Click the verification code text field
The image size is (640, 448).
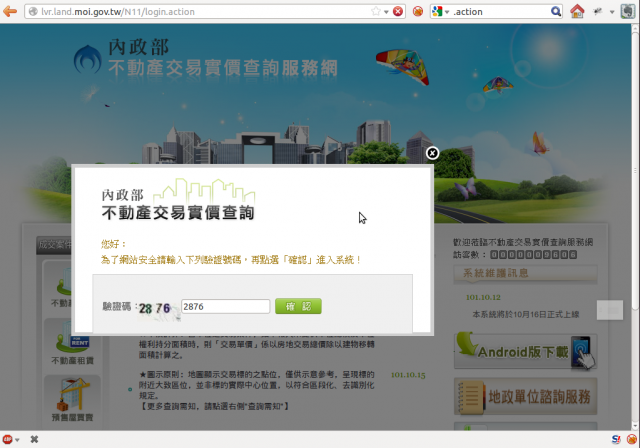pos(225,306)
